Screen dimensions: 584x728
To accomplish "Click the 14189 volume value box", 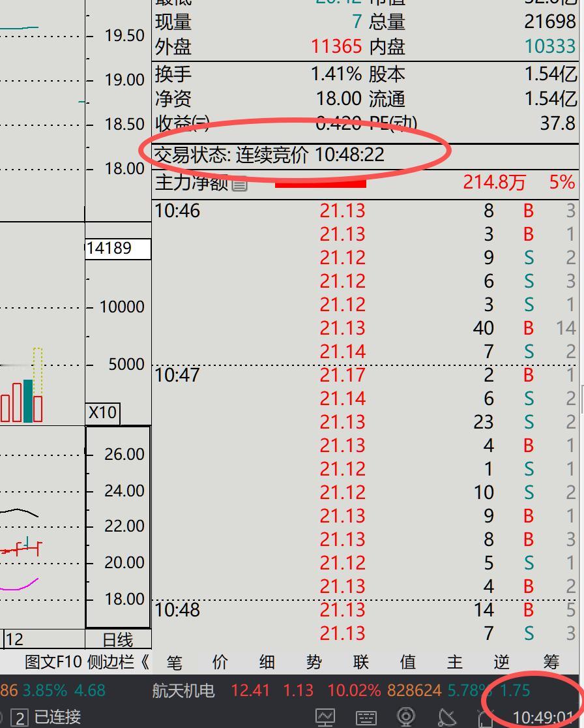I will pos(118,249).
